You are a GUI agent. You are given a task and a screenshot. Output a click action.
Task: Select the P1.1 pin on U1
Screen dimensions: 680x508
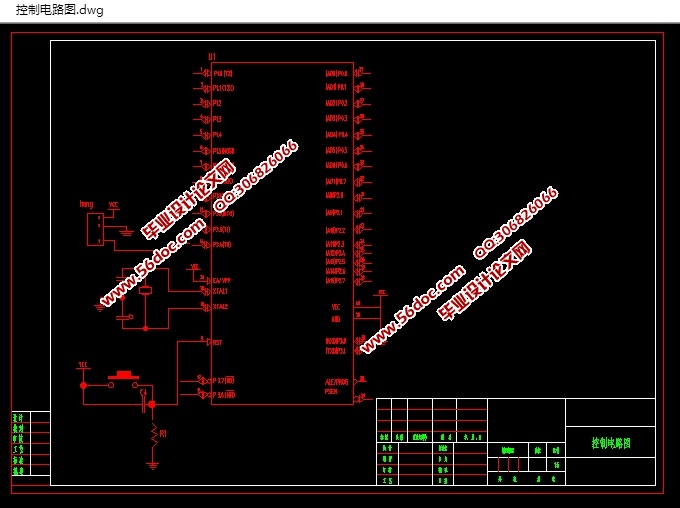[223, 88]
